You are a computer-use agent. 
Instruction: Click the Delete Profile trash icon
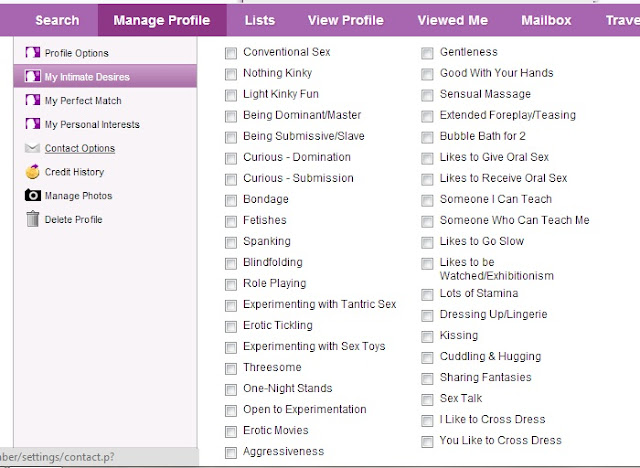[32, 219]
